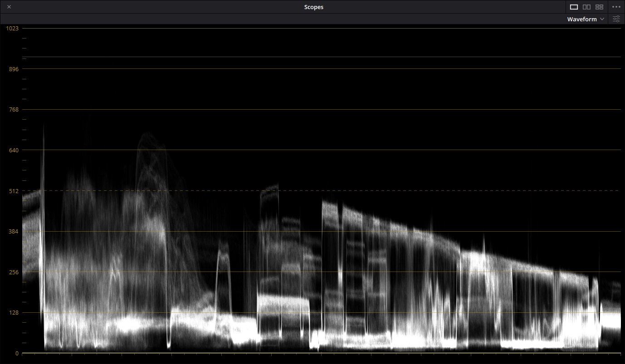Switch to quad scope view layout
The width and height of the screenshot is (625, 364).
pyautogui.click(x=599, y=7)
